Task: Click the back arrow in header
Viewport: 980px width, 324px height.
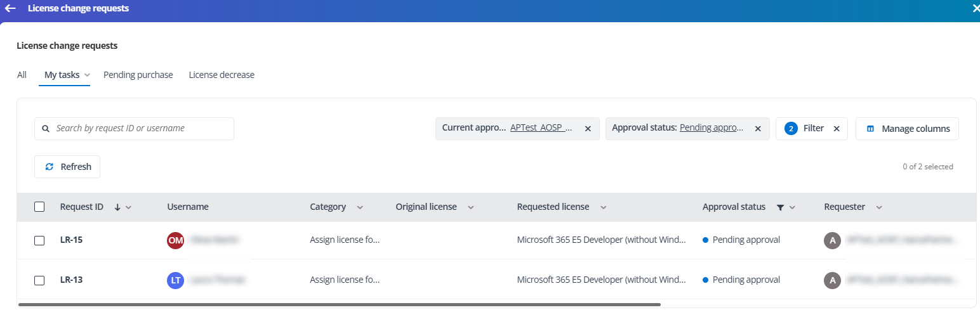Action: point(10,9)
